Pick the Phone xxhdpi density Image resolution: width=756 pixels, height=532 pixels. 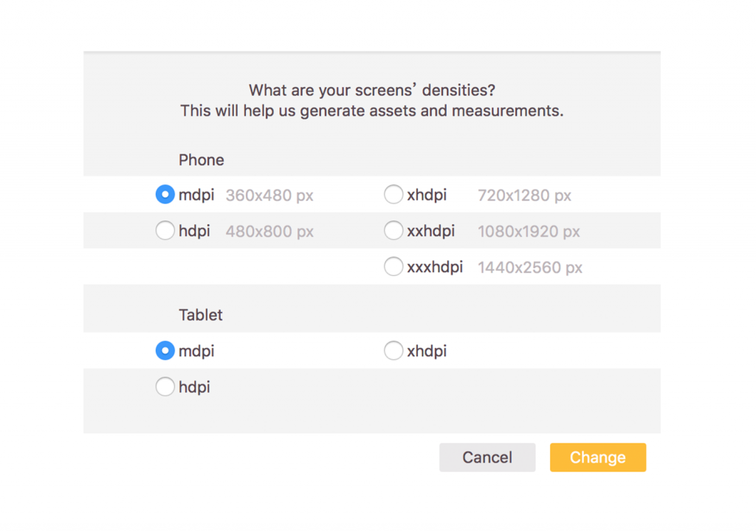click(x=394, y=231)
